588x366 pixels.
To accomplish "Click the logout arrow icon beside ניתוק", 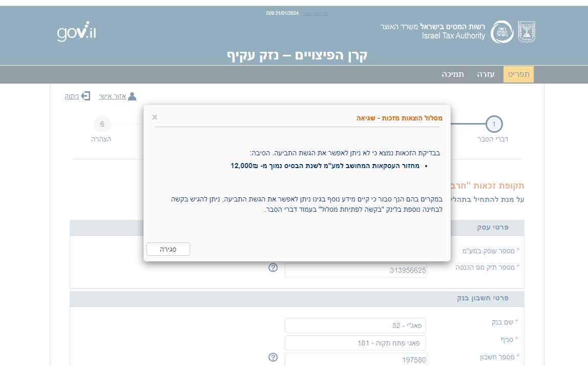I will pos(86,96).
